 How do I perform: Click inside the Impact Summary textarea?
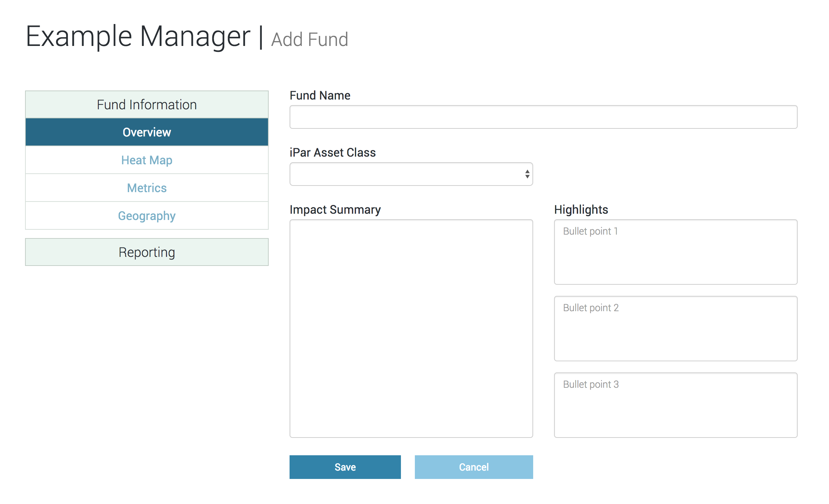[411, 328]
